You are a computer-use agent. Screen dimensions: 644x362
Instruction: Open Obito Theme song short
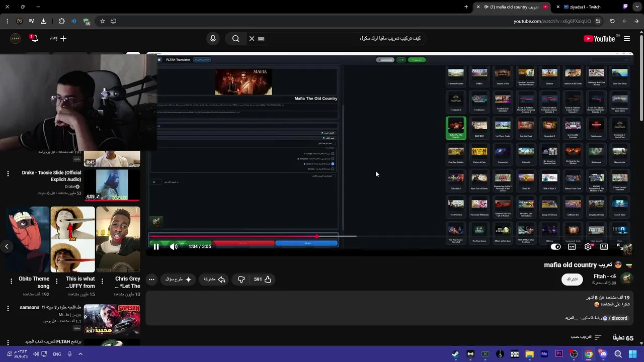(28, 239)
